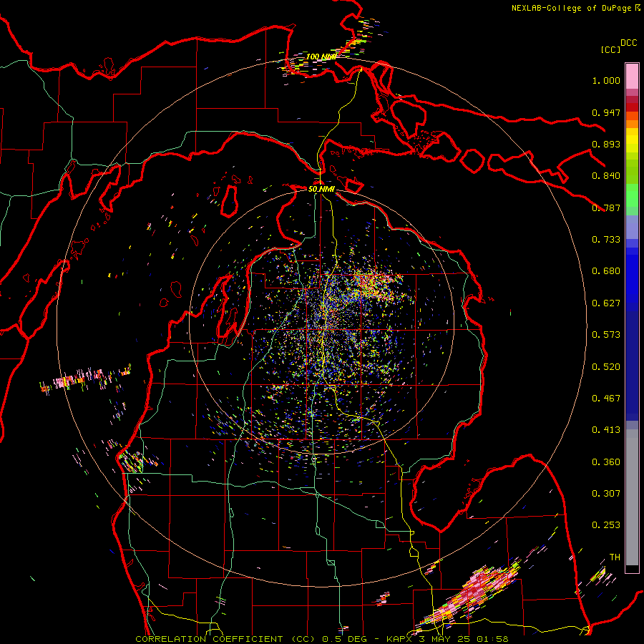Image resolution: width=644 pixels, height=644 pixels.
Task: Click the 0.520 scale value
Action: click(x=606, y=367)
